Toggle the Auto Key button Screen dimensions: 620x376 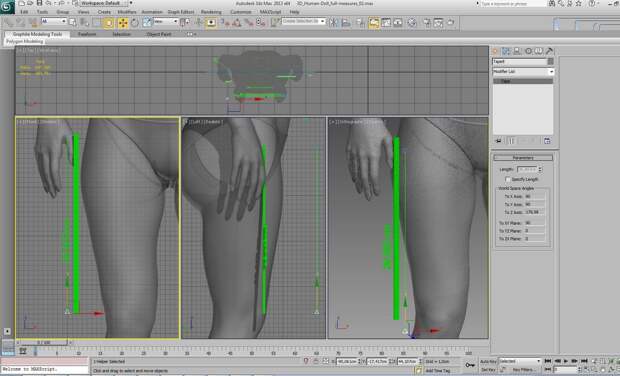[x=488, y=361]
